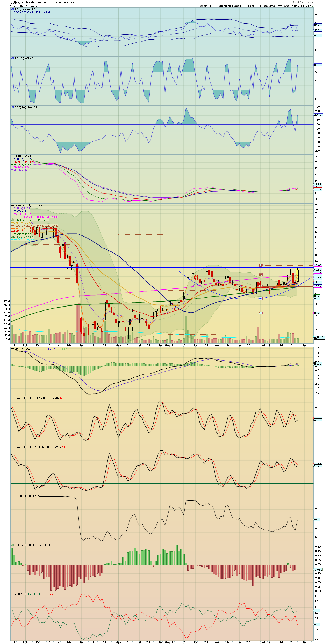Viewport: 325px width, 644px height.
Task: Click the 64.75 RSI value tag
Action: pyautogui.click(x=318, y=25)
